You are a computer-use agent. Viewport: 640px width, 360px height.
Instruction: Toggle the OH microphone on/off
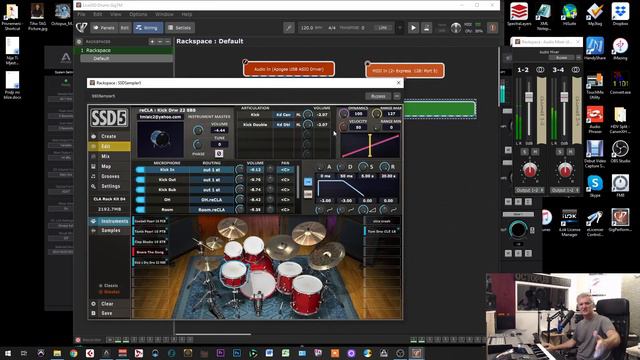pos(140,200)
